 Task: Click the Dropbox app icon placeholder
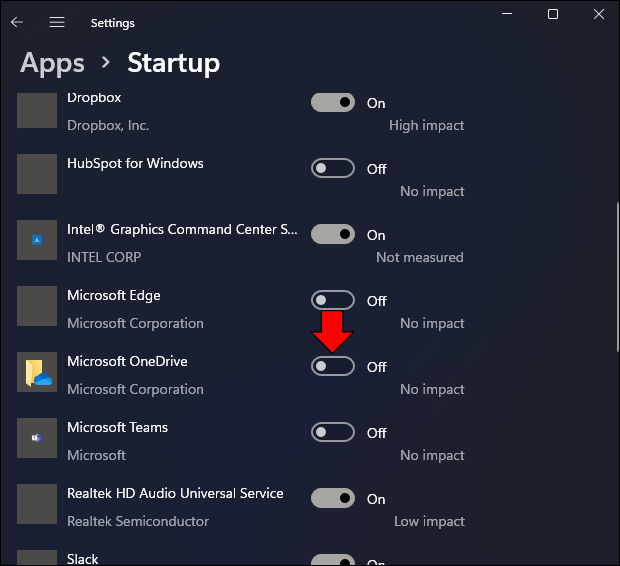pyautogui.click(x=38, y=108)
